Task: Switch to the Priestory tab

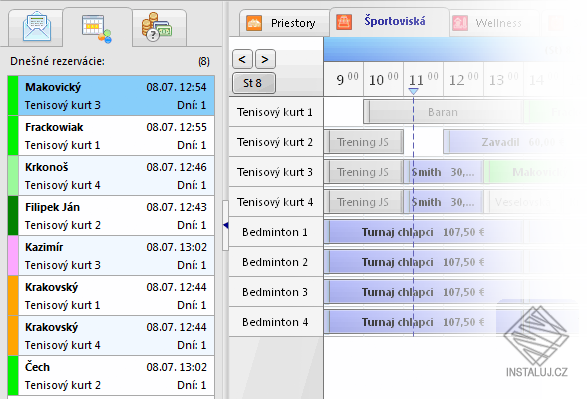Action: click(284, 23)
